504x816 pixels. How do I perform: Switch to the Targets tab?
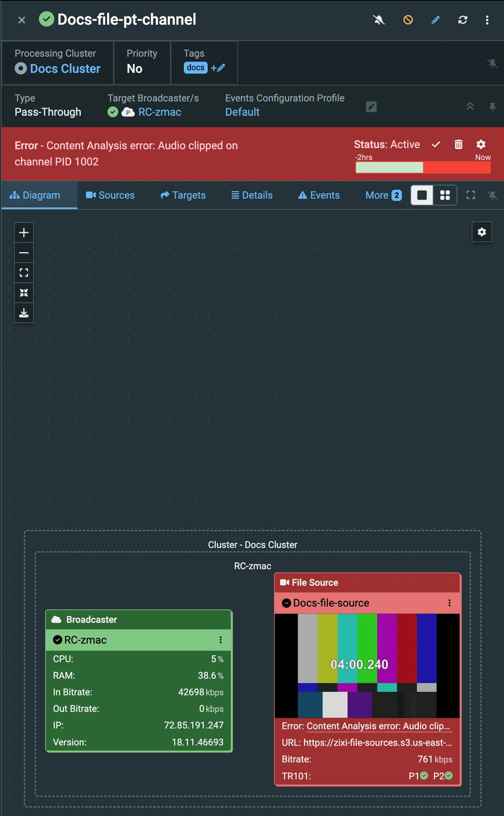click(183, 195)
